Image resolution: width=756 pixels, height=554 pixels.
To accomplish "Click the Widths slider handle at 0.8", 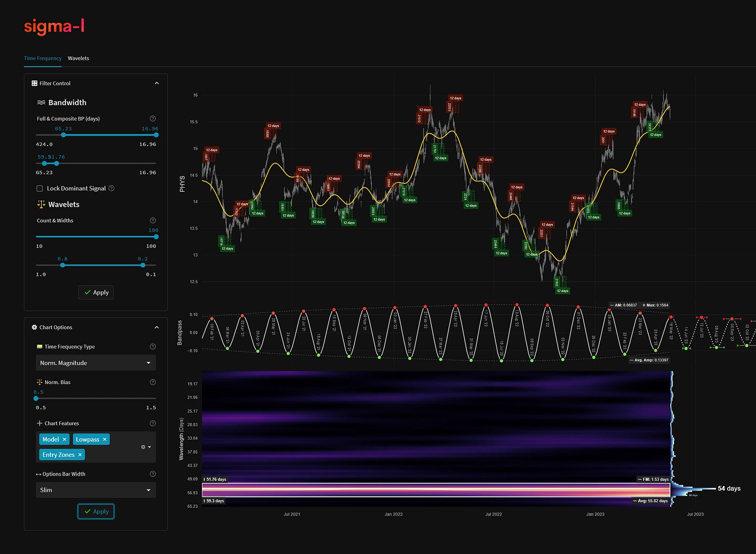I will (x=62, y=265).
